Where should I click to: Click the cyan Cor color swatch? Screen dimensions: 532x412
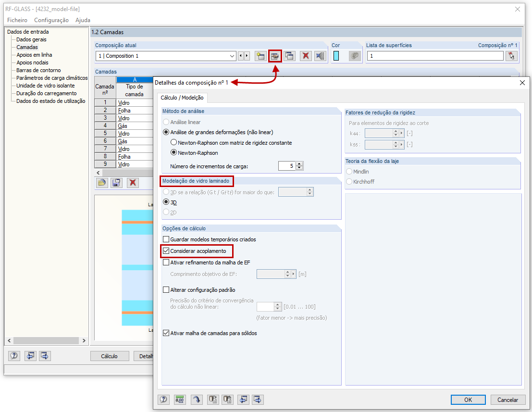(x=336, y=56)
